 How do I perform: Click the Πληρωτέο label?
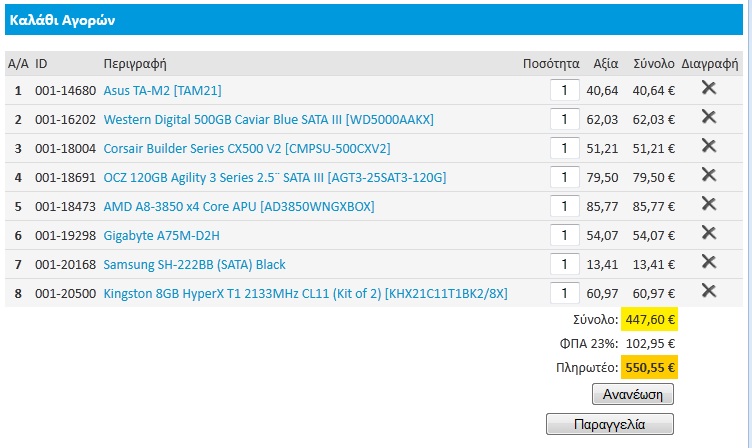[587, 367]
